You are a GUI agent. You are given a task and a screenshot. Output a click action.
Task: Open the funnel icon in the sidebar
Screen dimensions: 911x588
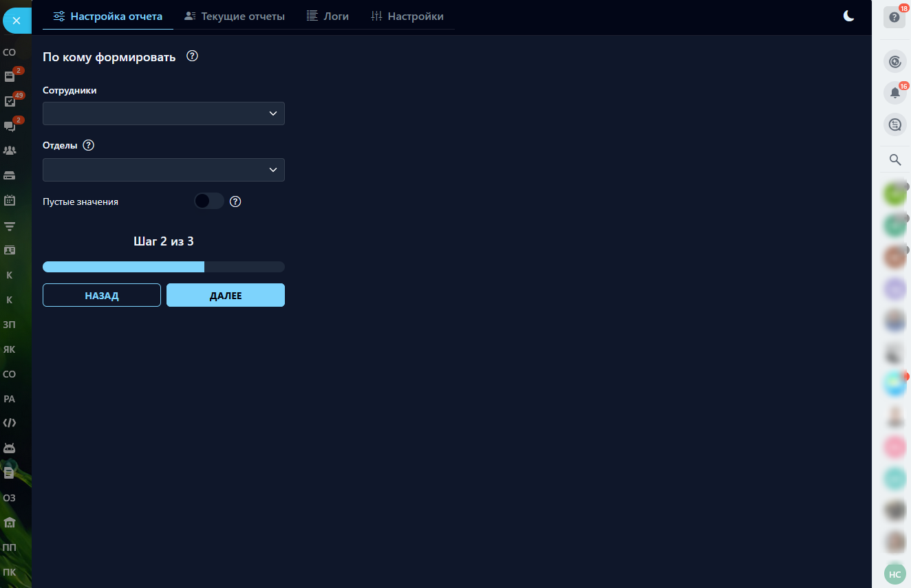pos(10,226)
